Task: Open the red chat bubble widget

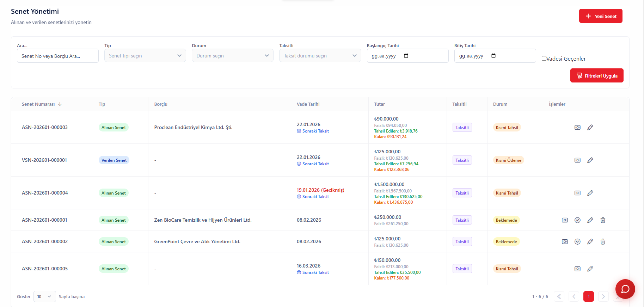Action: (x=625, y=289)
